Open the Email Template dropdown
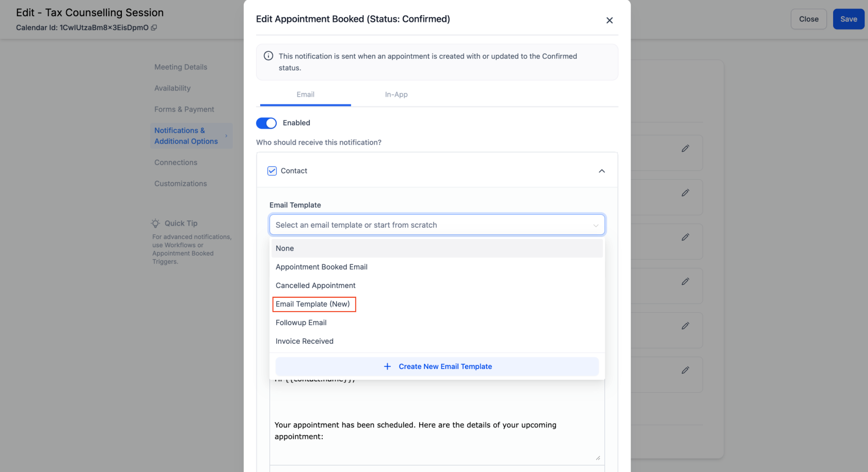The width and height of the screenshot is (868, 472). point(437,225)
